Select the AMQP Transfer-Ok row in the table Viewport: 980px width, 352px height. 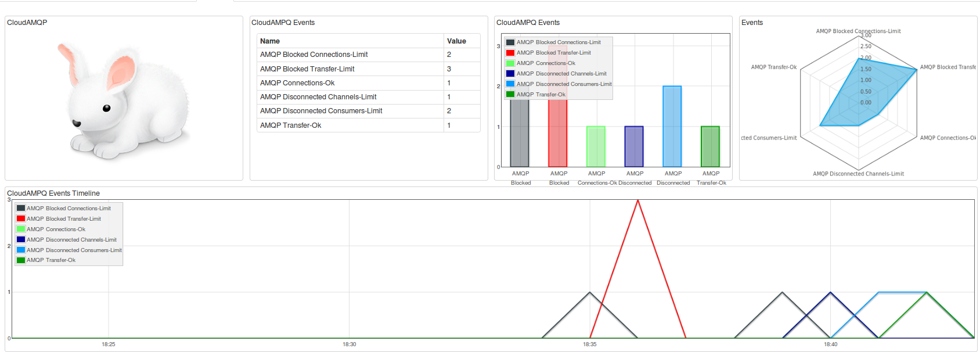coord(290,125)
